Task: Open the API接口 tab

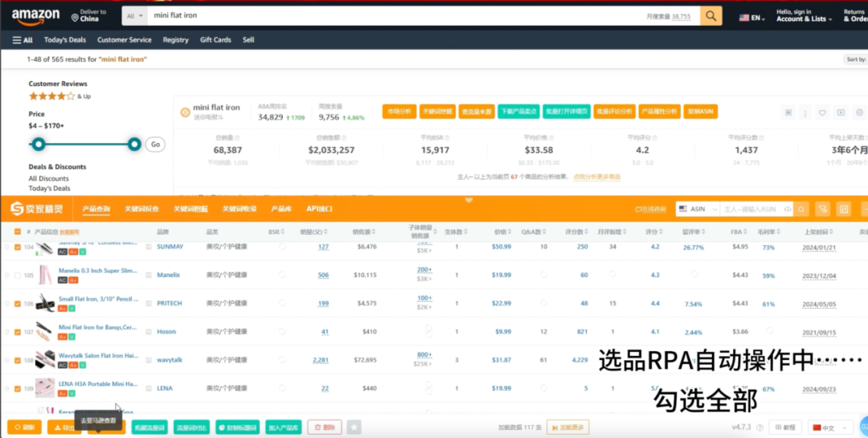Action: pos(319,209)
